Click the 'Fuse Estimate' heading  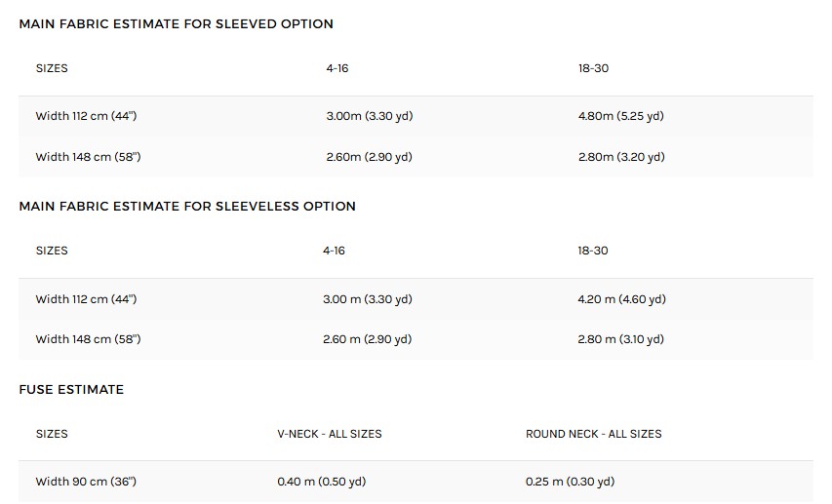coord(71,389)
